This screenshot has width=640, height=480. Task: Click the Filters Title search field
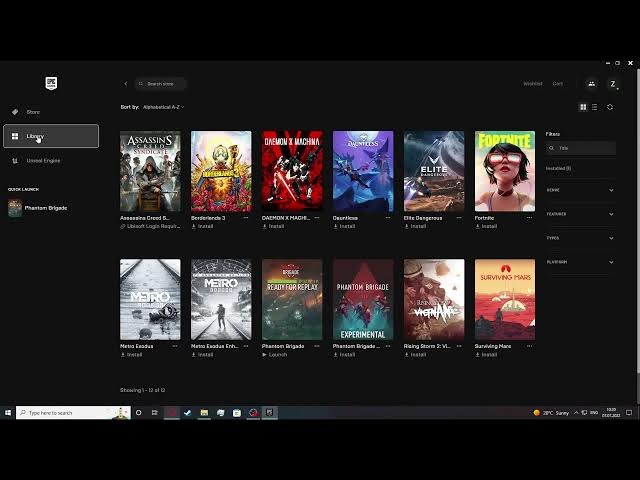[x=581, y=148]
